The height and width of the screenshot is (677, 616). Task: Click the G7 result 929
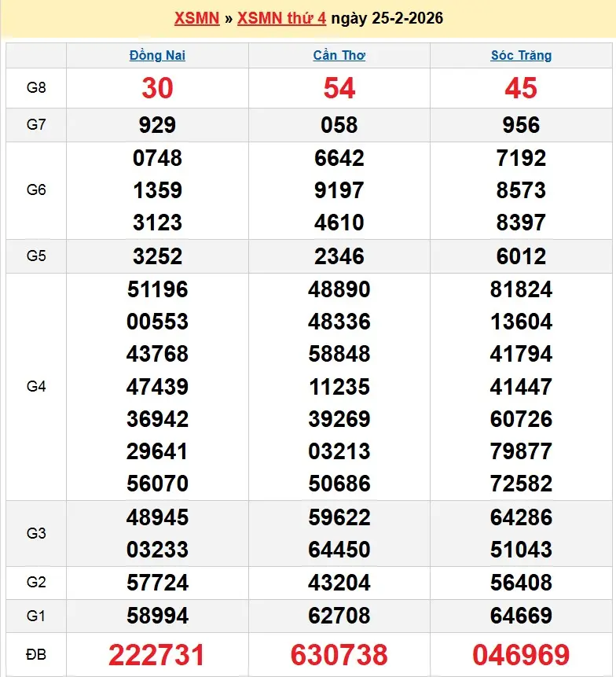tap(157, 125)
